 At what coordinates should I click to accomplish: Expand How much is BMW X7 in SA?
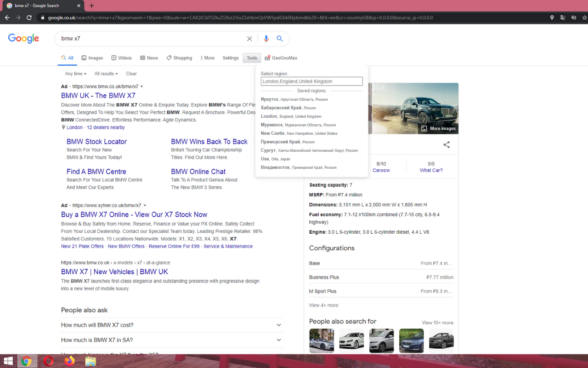click(172, 340)
